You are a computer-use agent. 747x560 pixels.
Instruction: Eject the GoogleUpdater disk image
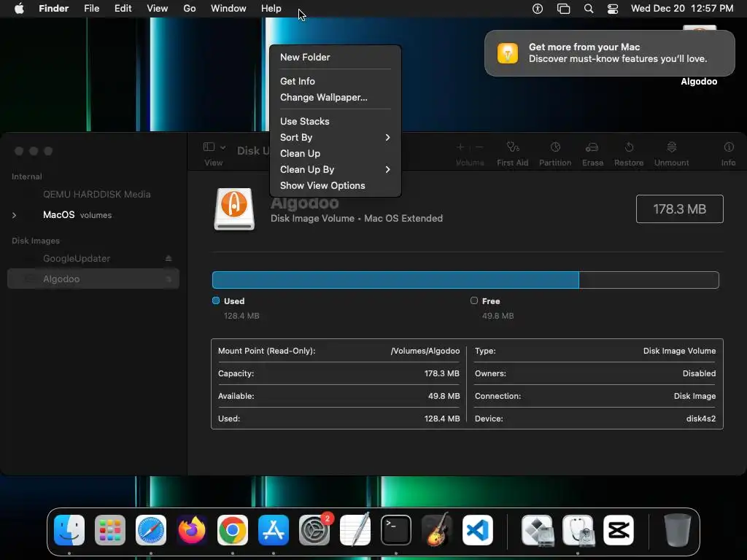pyautogui.click(x=169, y=259)
